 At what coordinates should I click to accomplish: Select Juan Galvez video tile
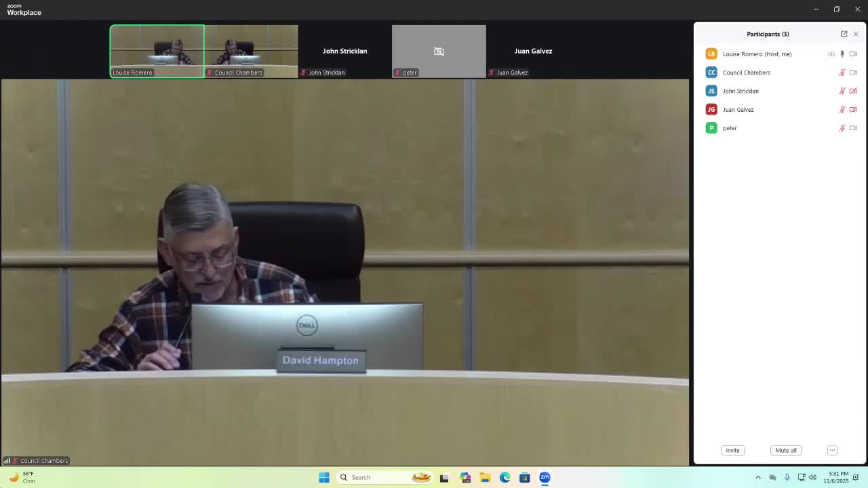pyautogui.click(x=533, y=52)
